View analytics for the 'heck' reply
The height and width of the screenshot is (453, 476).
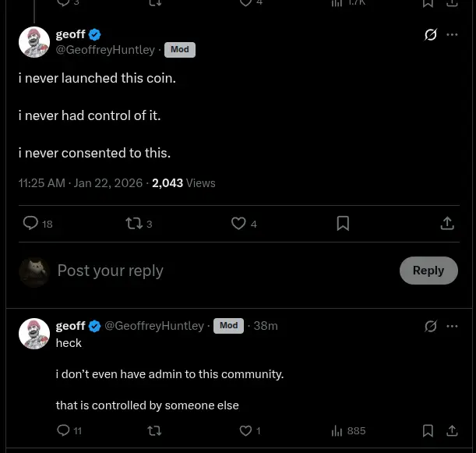coord(337,430)
